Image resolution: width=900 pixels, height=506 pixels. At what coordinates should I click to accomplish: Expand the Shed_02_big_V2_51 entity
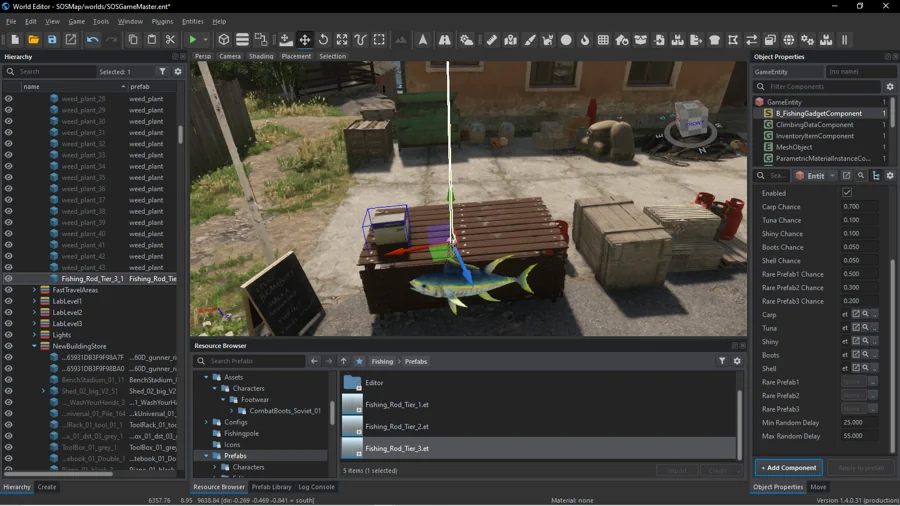[x=43, y=391]
